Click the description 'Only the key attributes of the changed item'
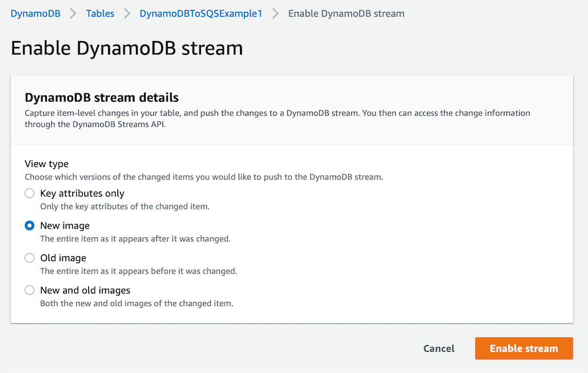This screenshot has width=588, height=373. point(125,206)
